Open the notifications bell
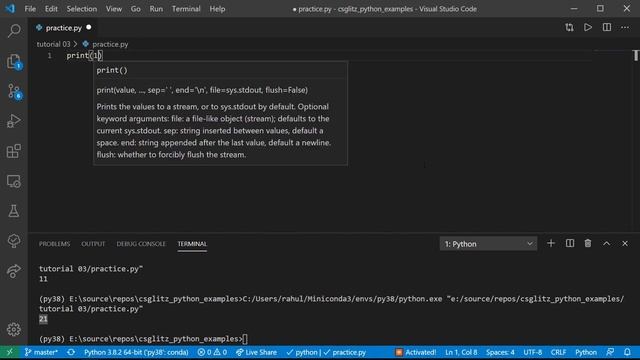The width and height of the screenshot is (640, 360). tap(627, 352)
